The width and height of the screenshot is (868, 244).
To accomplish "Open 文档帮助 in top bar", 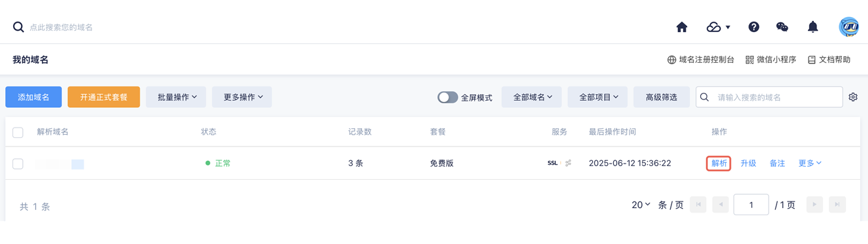I will [x=829, y=60].
